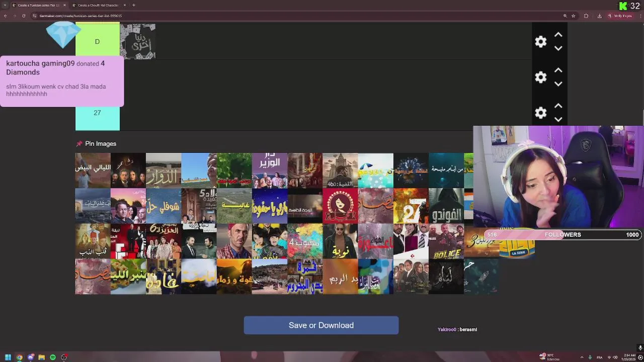Screen dimensions: 644x362
Task: Open Chrome from the taskbar
Action: click(19, 357)
